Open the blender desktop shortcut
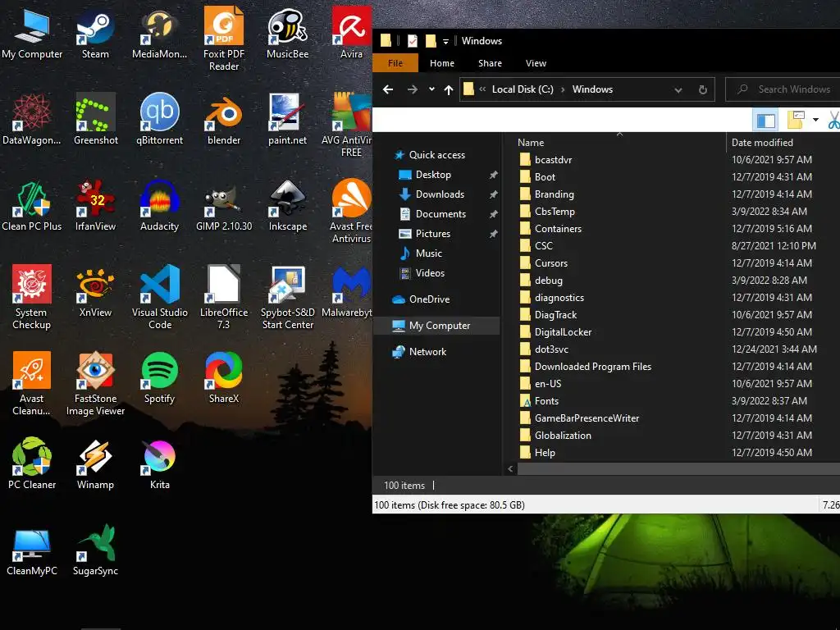The image size is (840, 630). (x=224, y=119)
